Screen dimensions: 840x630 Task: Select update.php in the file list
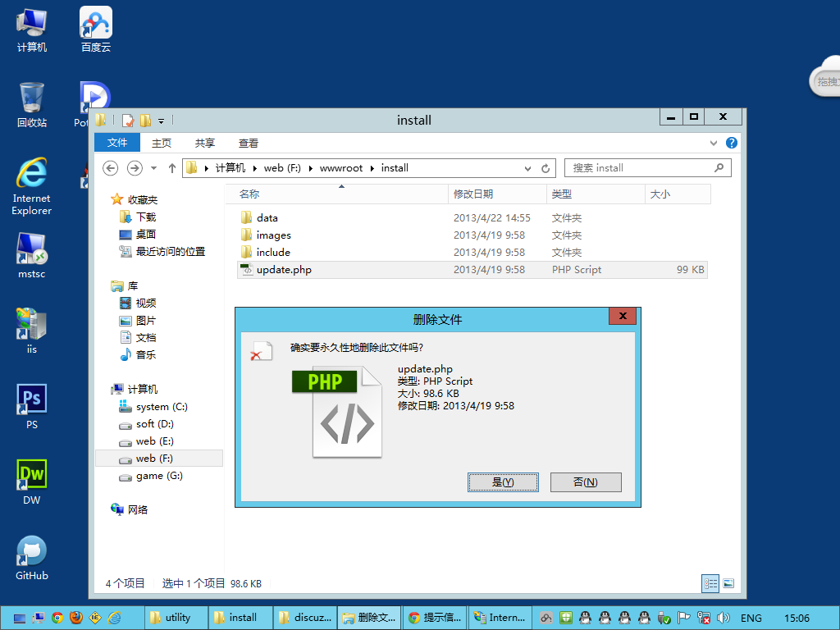coord(472,269)
